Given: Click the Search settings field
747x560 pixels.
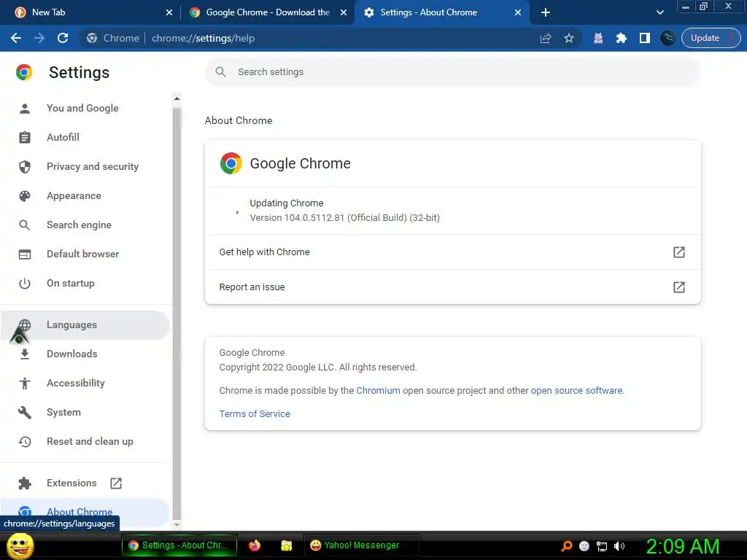Looking at the screenshot, I should pos(452,72).
